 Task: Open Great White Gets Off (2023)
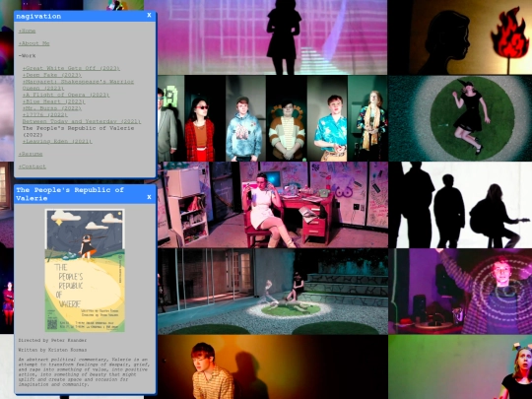(x=71, y=68)
